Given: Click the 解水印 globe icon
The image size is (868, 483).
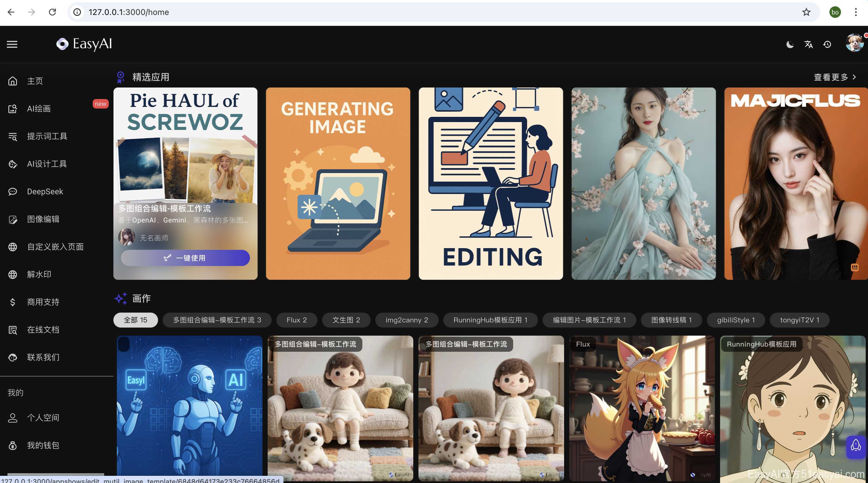Looking at the screenshot, I should pos(13,274).
